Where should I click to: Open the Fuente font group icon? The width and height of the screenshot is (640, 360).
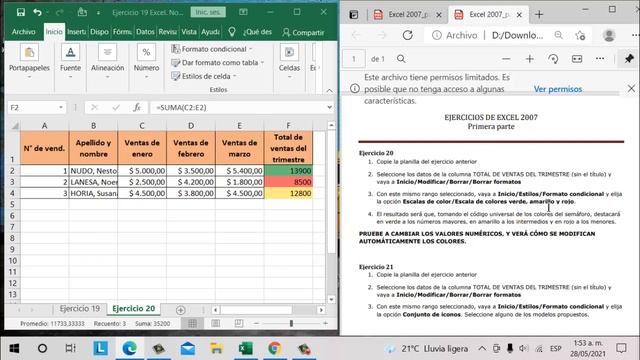70,53
